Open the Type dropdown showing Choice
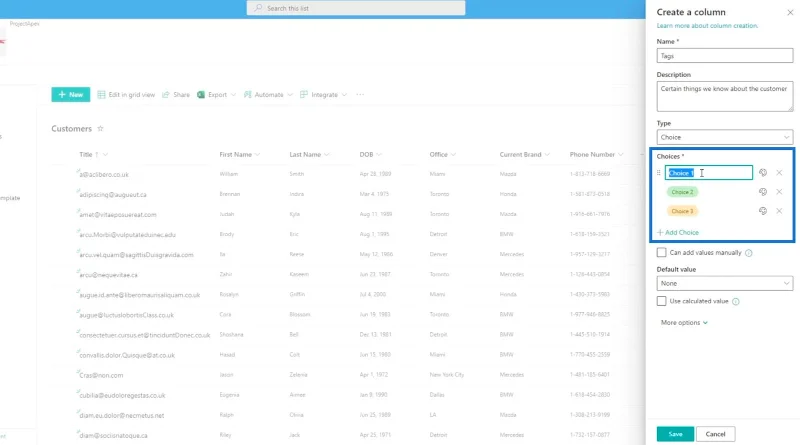 (724, 137)
